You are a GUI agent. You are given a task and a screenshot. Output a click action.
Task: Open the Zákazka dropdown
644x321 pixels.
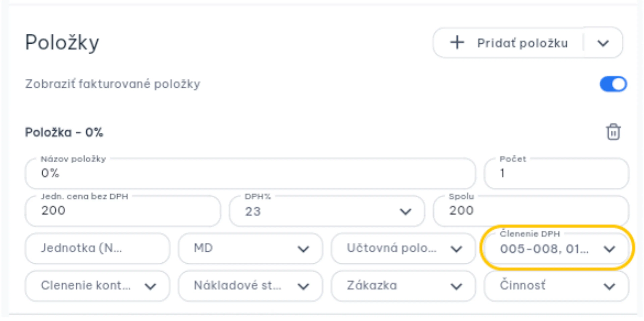click(403, 286)
